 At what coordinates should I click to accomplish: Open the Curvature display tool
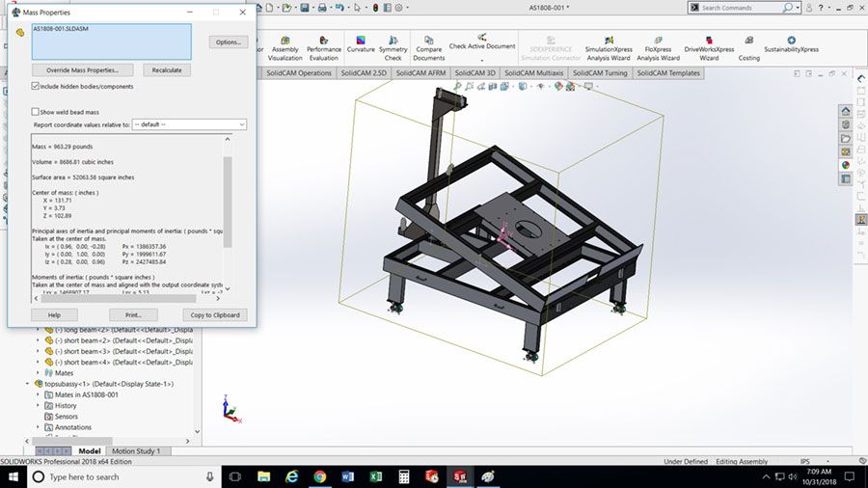click(x=361, y=44)
